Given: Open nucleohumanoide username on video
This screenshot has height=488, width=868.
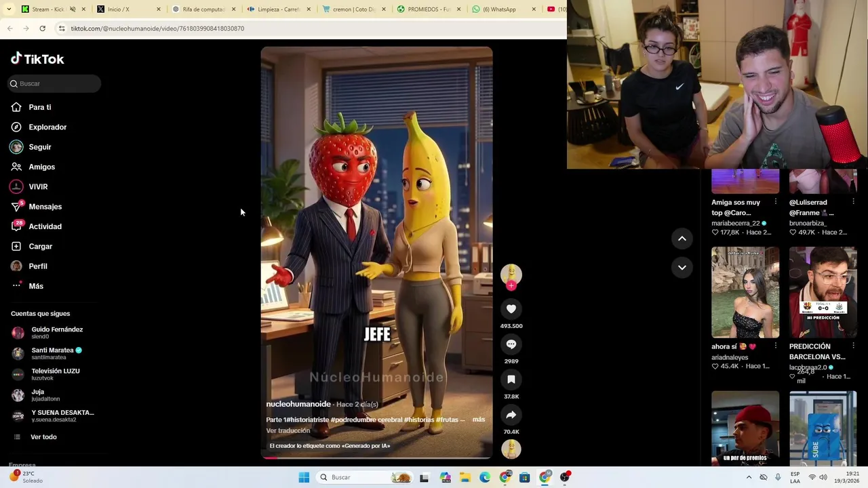Looking at the screenshot, I should (298, 404).
